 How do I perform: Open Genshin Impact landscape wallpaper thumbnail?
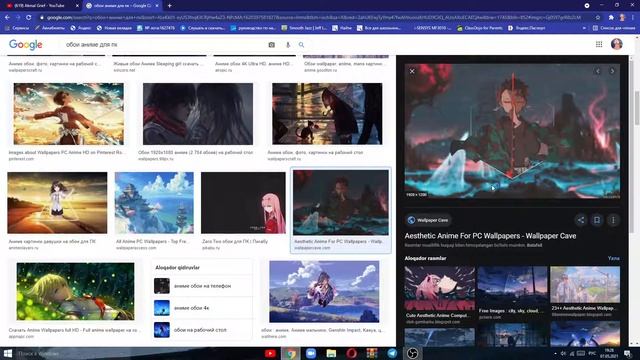324,291
